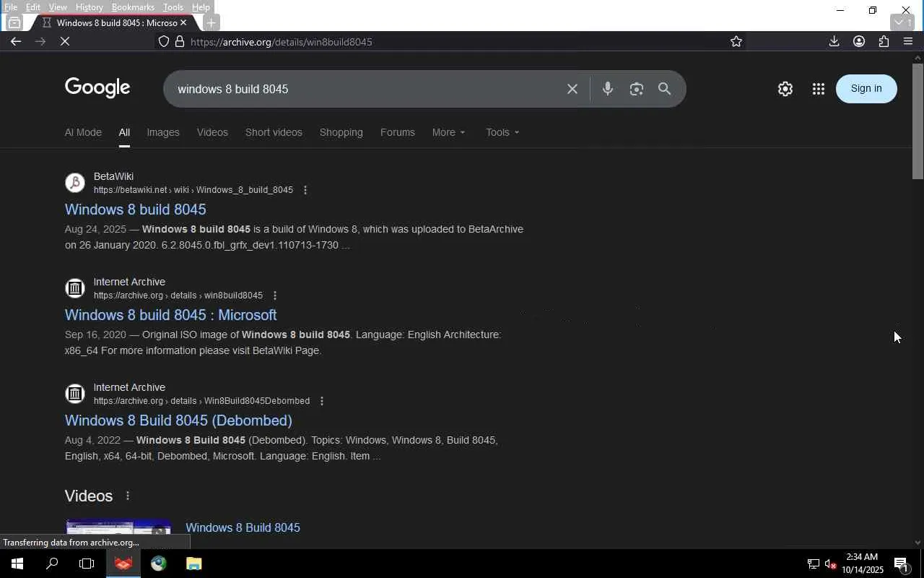Open Task View on the taskbar
This screenshot has width=924, height=578.
[x=87, y=564]
